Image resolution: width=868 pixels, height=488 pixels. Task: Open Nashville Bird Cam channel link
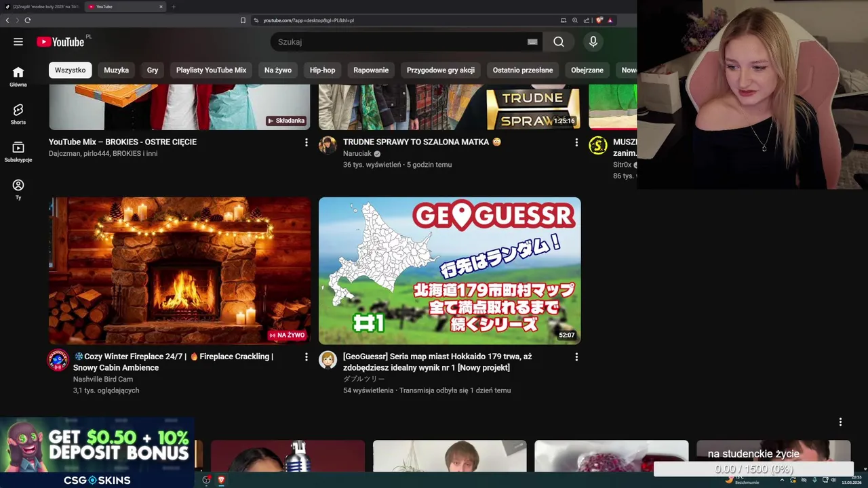(103, 380)
